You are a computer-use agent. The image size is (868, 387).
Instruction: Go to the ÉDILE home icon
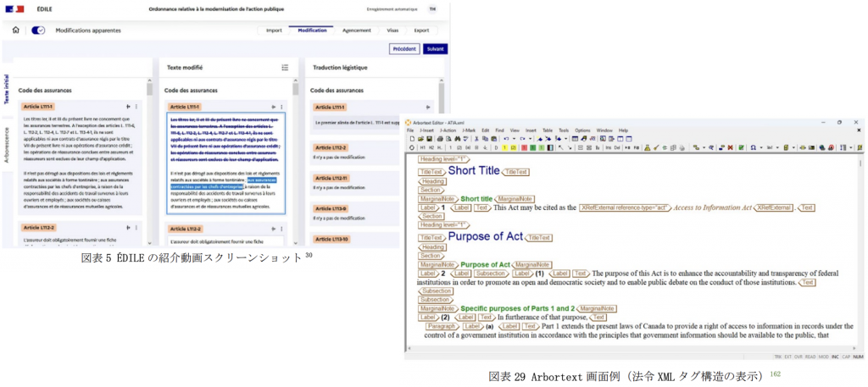point(15,30)
